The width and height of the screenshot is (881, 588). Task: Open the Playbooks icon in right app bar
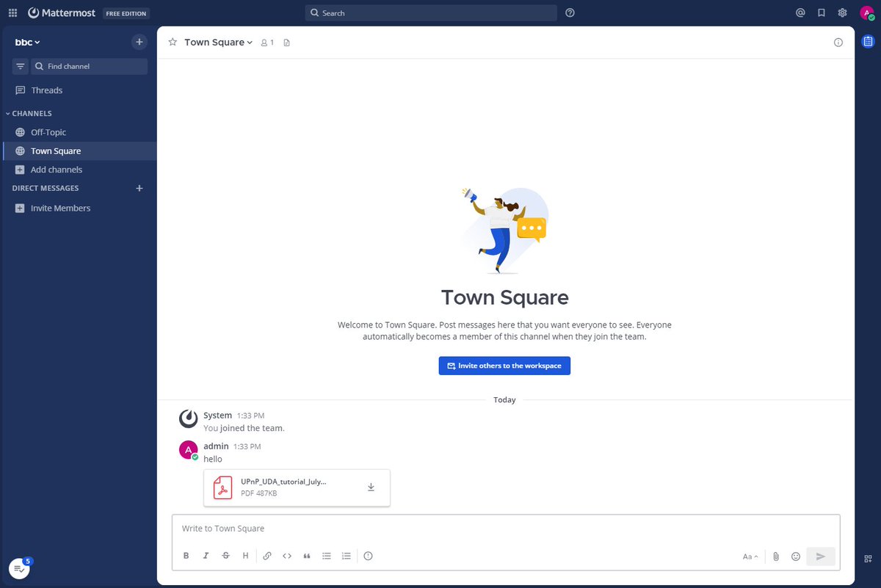point(869,42)
